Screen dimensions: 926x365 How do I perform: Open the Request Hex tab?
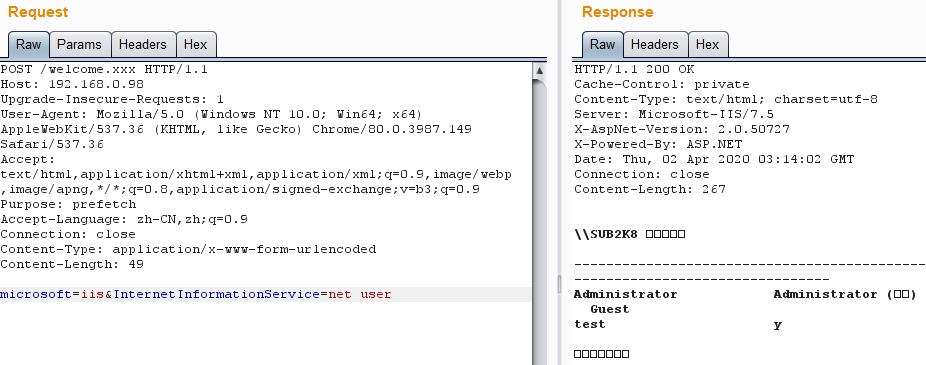[195, 45]
